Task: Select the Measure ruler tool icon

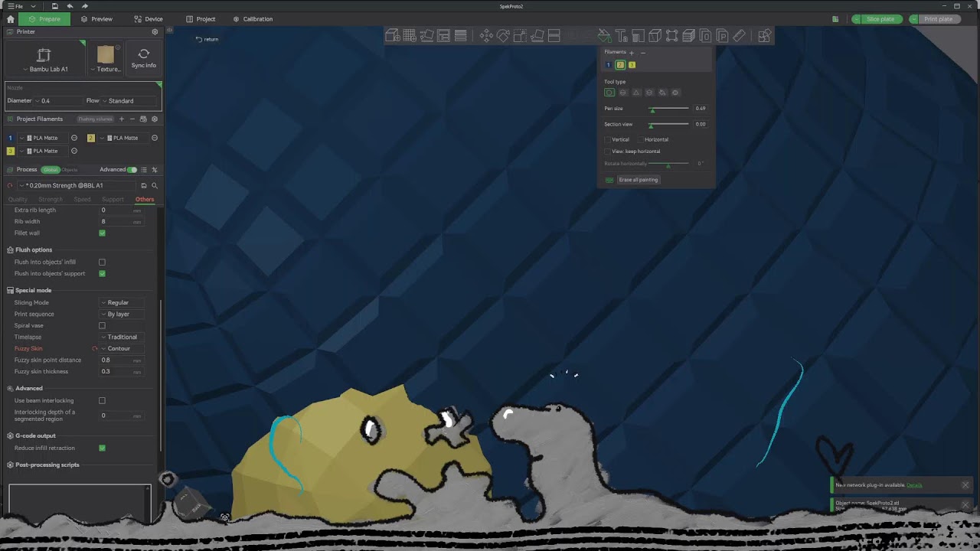Action: [x=739, y=35]
